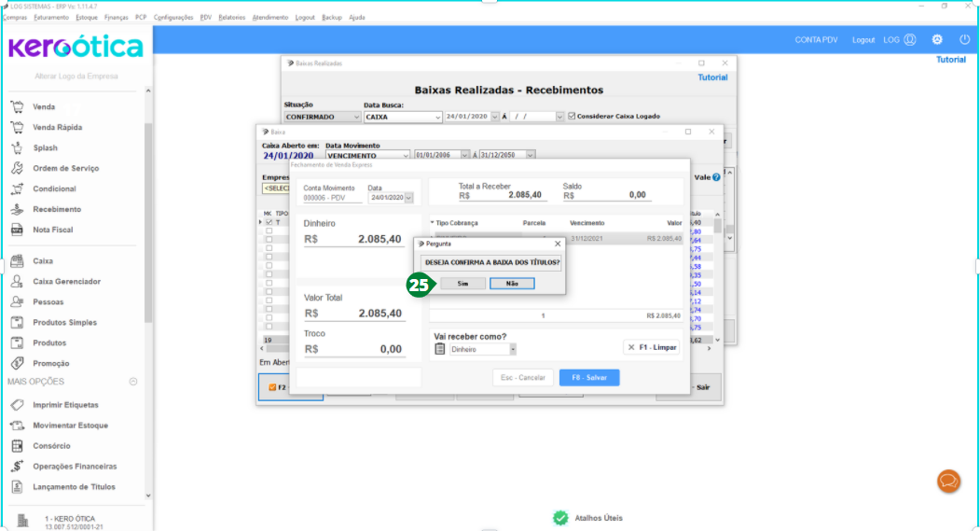Open the settings gear in header

click(937, 39)
